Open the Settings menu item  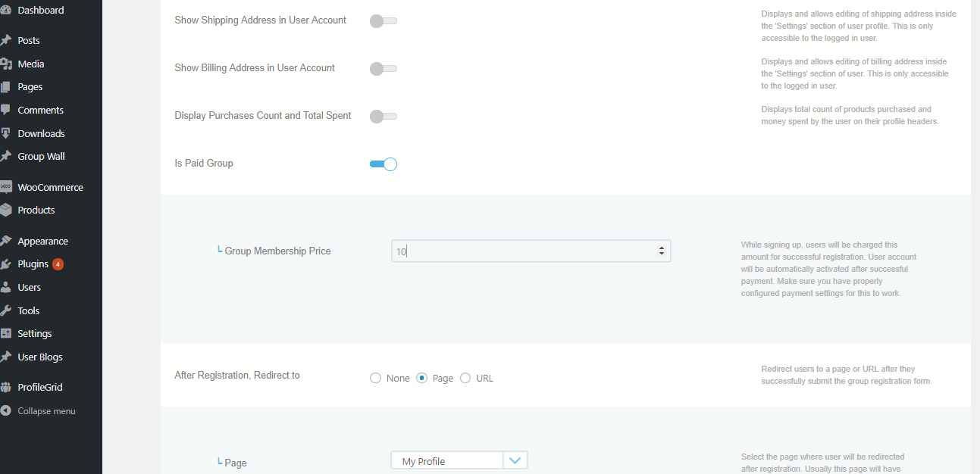[x=35, y=334]
